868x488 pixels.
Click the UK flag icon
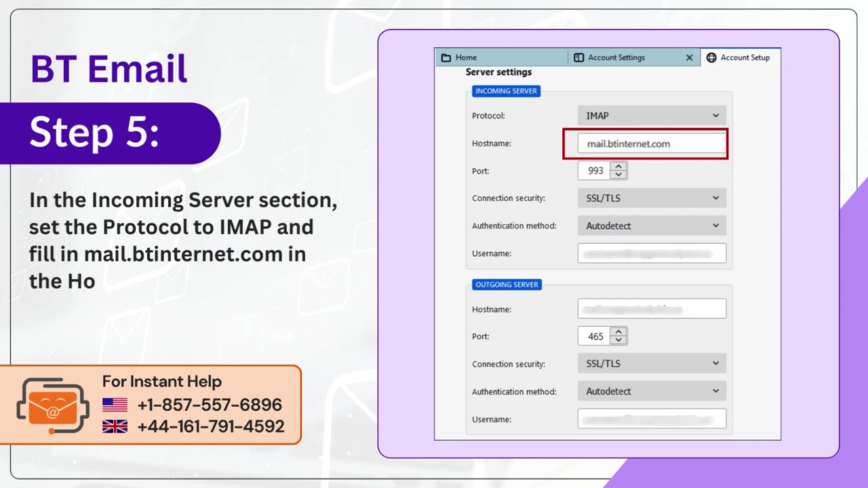[x=115, y=426]
